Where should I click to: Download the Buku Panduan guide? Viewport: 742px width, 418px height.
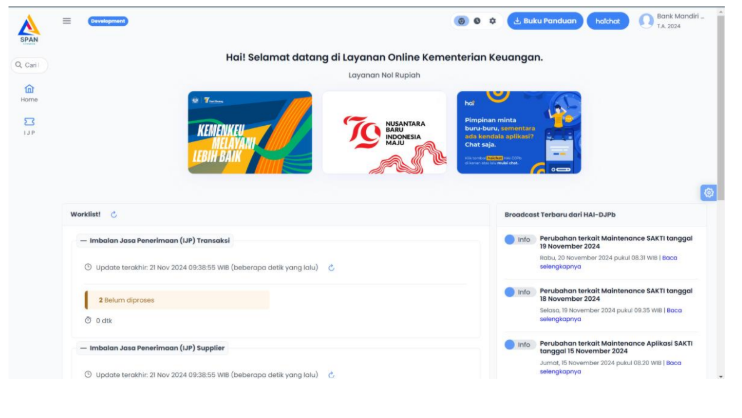point(545,21)
